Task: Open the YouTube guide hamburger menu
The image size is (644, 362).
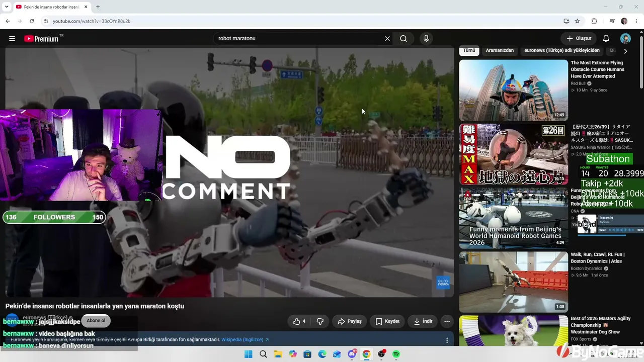Action: [12, 39]
